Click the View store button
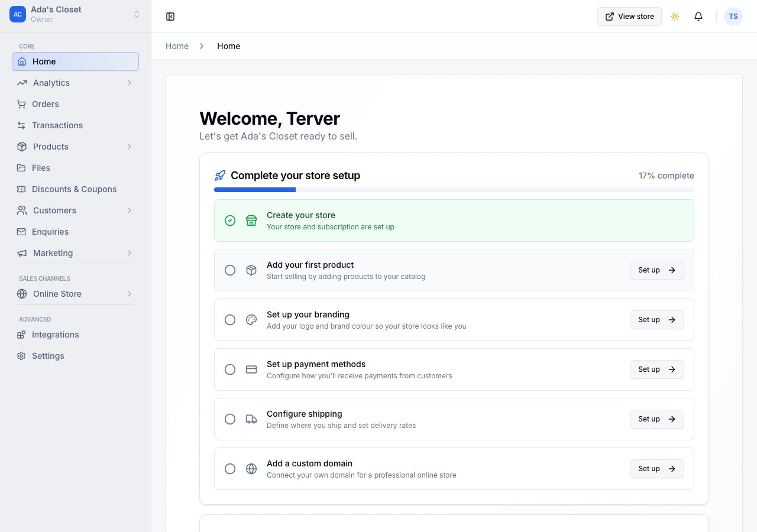 coord(629,17)
